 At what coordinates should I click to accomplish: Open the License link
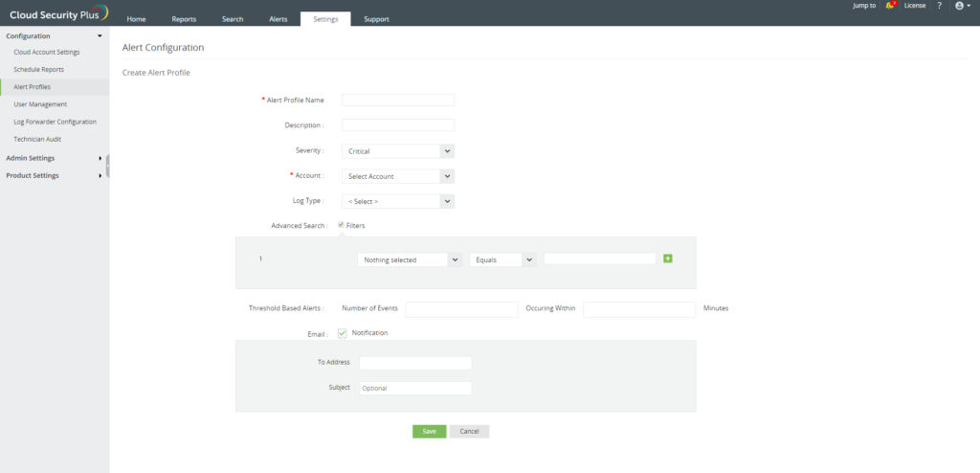pyautogui.click(x=915, y=6)
